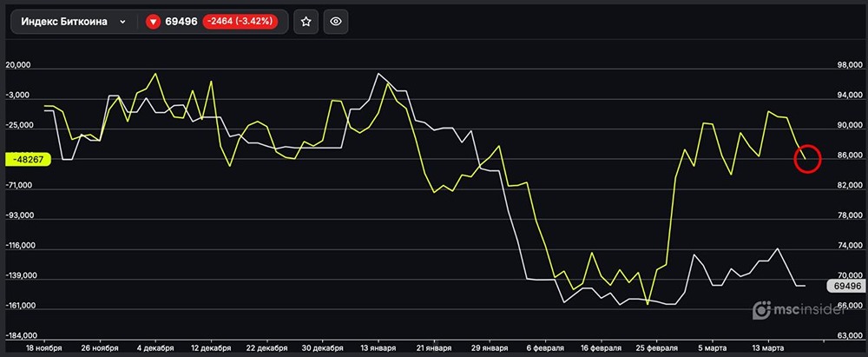Toggle the eye visibility button
The image size is (868, 357).
[336, 23]
